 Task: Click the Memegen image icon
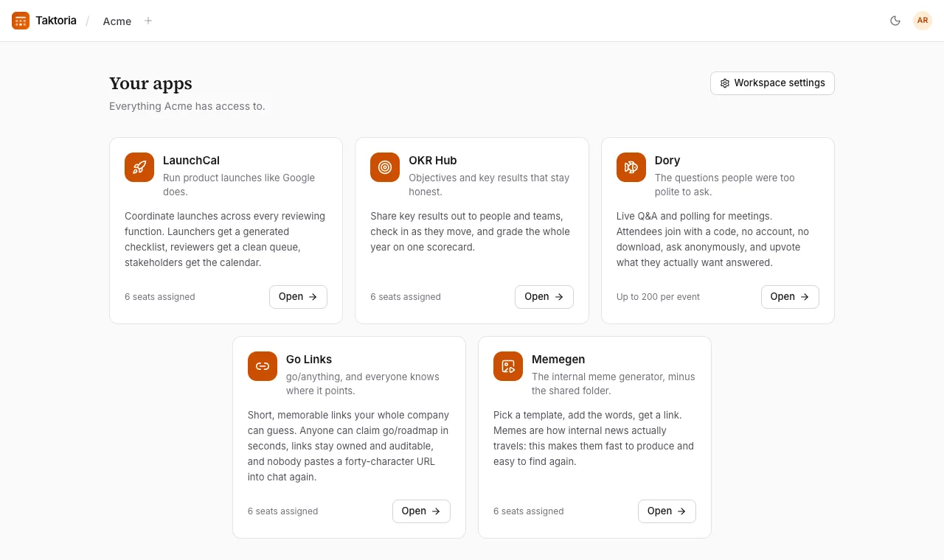[508, 366]
